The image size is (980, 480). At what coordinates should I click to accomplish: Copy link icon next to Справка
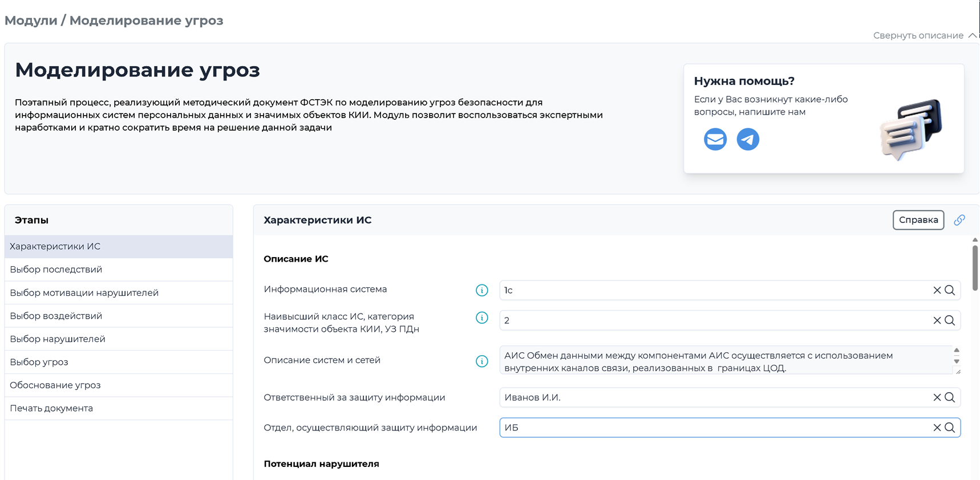click(959, 220)
